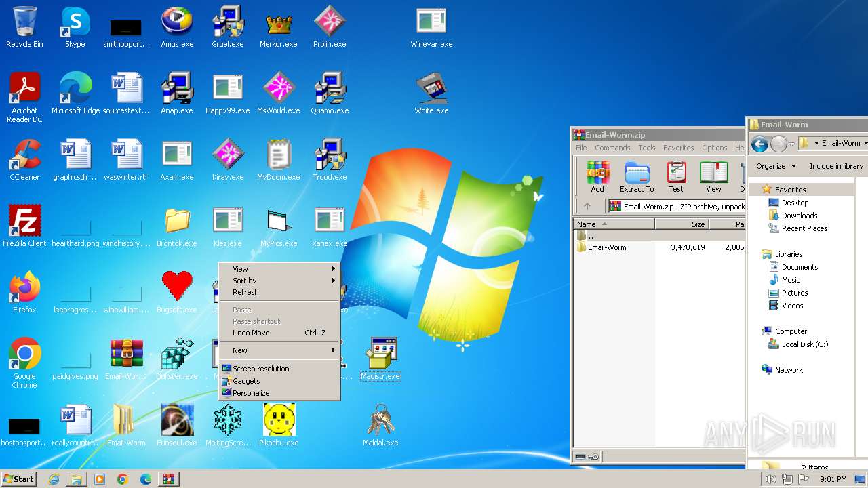
Task: Open the Recycle Bin desktop icon
Action: click(x=24, y=27)
